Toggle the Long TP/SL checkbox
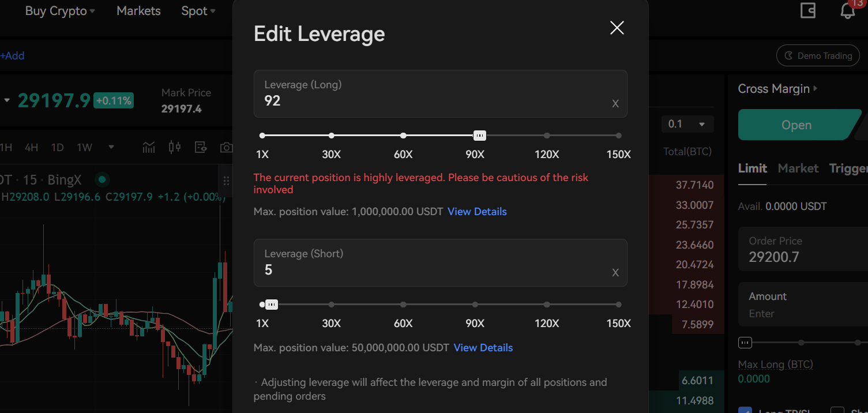The image size is (868, 413). tap(745, 411)
